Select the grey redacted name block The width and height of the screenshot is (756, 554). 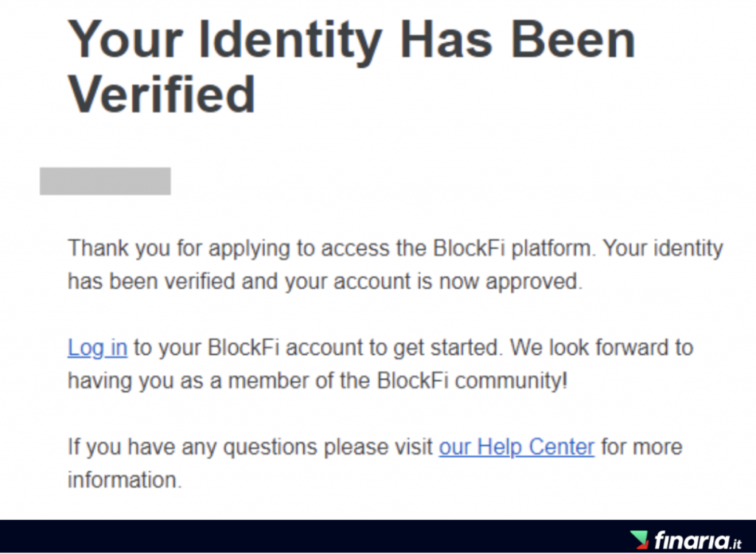point(105,181)
